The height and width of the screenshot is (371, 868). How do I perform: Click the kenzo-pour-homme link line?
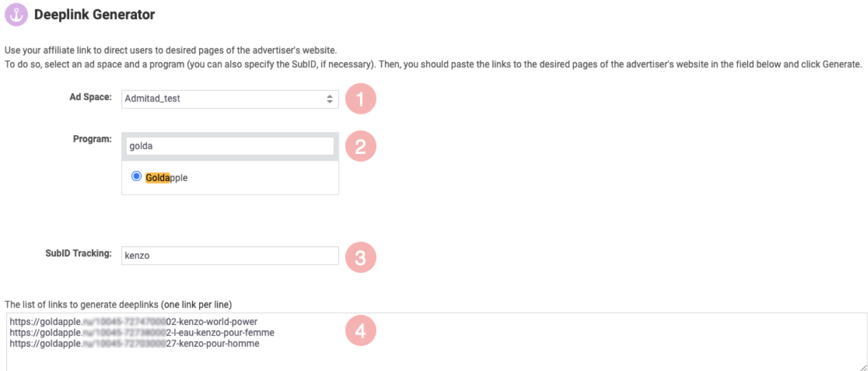[134, 343]
